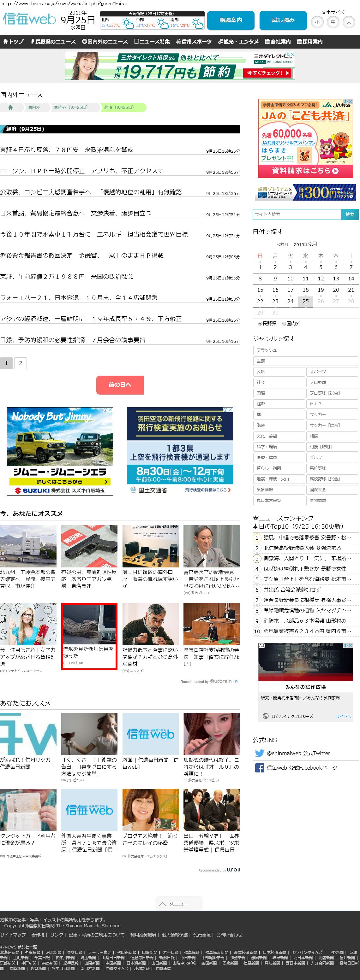Open 採用案内 menu

coord(310,41)
